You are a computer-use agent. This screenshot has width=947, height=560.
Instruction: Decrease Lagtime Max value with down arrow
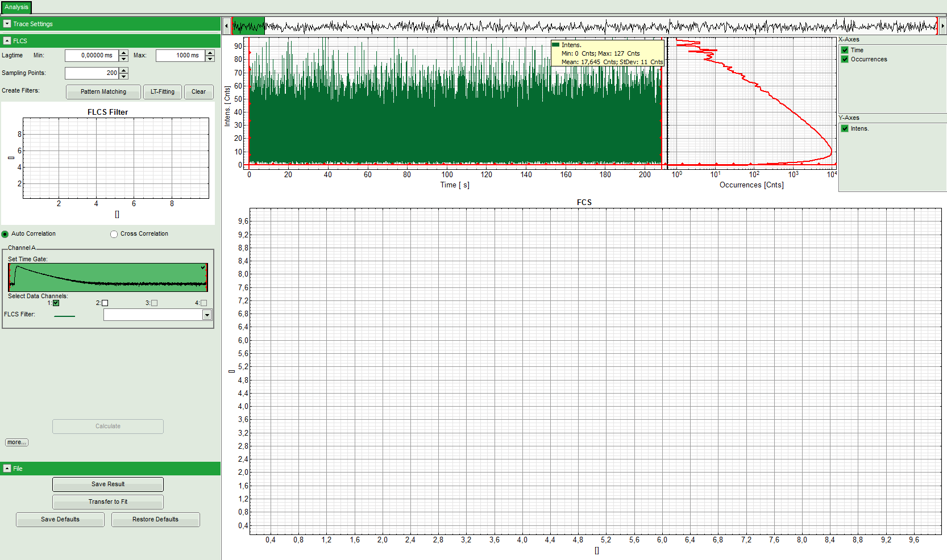[210, 58]
